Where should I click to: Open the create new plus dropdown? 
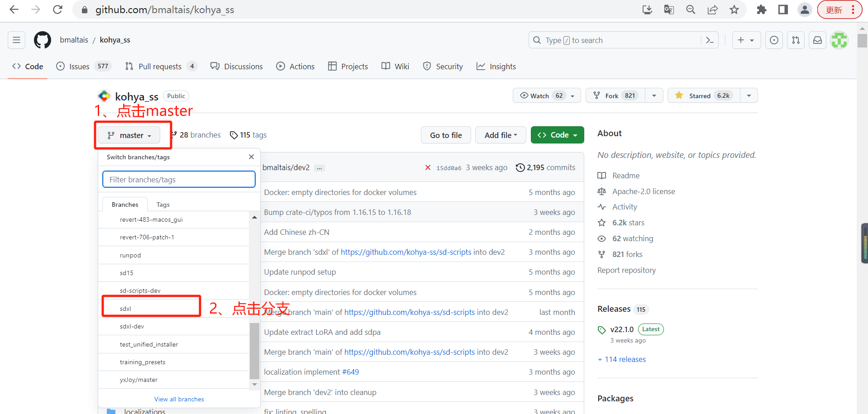point(746,40)
